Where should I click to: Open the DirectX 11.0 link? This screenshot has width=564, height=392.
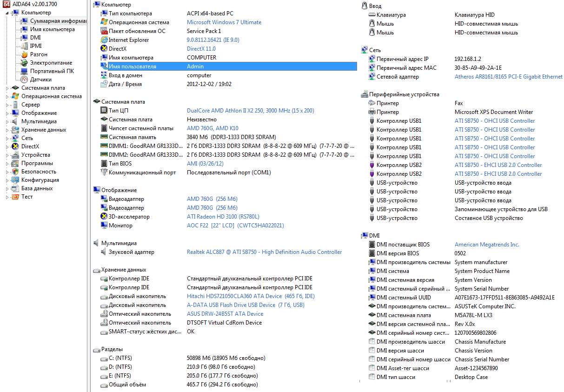pos(201,49)
